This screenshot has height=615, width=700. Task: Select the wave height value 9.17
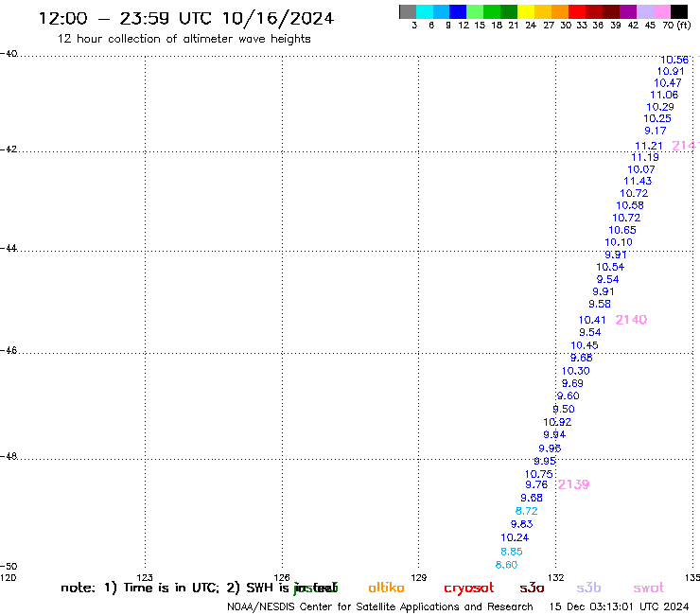656,132
